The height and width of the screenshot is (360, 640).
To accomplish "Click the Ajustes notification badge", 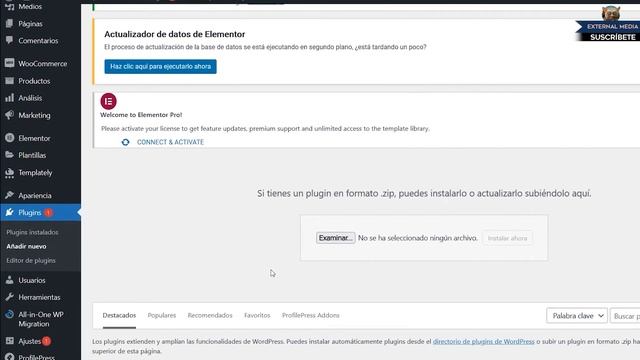I will click(46, 341).
